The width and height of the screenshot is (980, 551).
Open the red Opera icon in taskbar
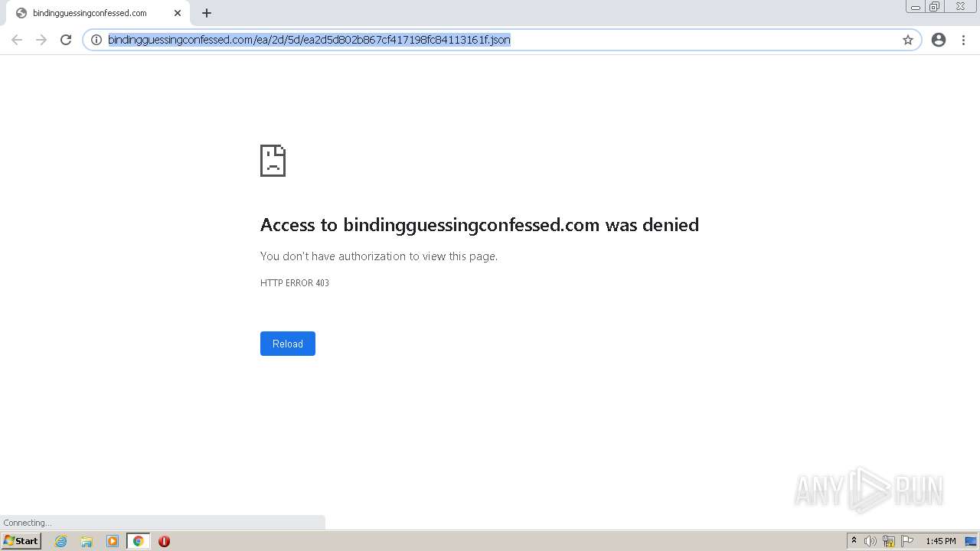(164, 541)
